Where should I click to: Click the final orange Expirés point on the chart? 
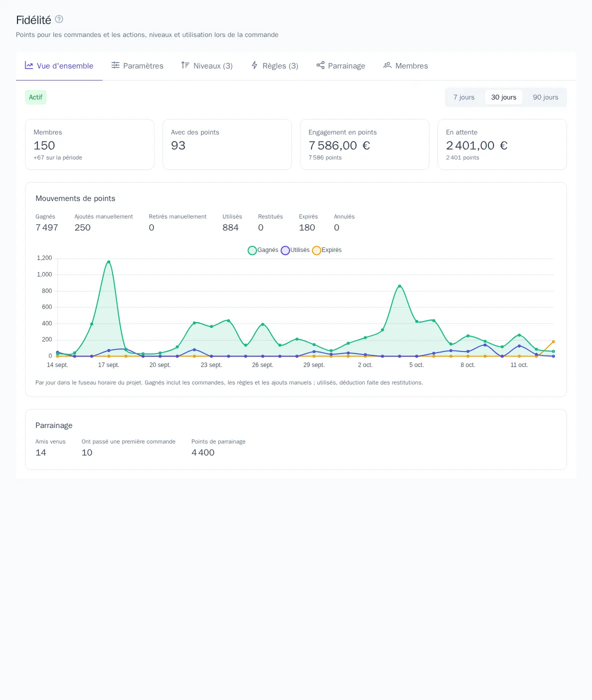553,341
